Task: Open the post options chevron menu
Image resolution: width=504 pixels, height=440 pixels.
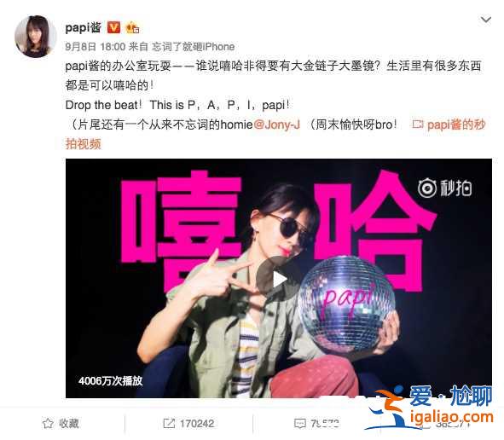Action: [486, 20]
